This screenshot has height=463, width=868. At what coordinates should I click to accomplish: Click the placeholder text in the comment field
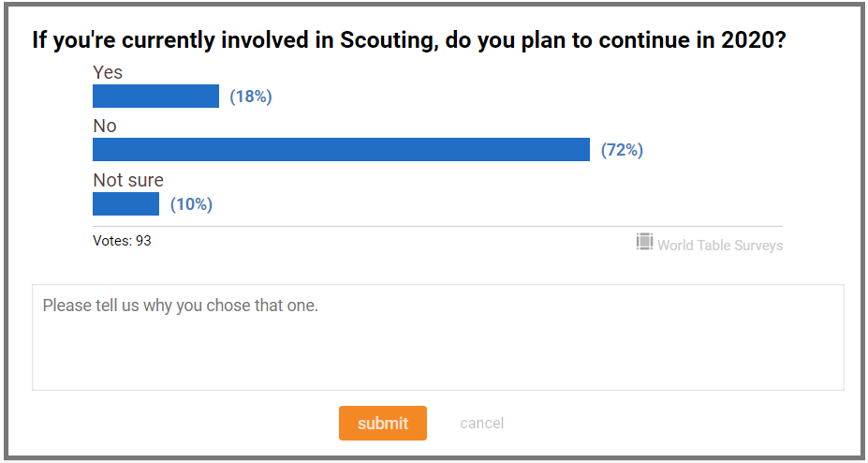181,306
